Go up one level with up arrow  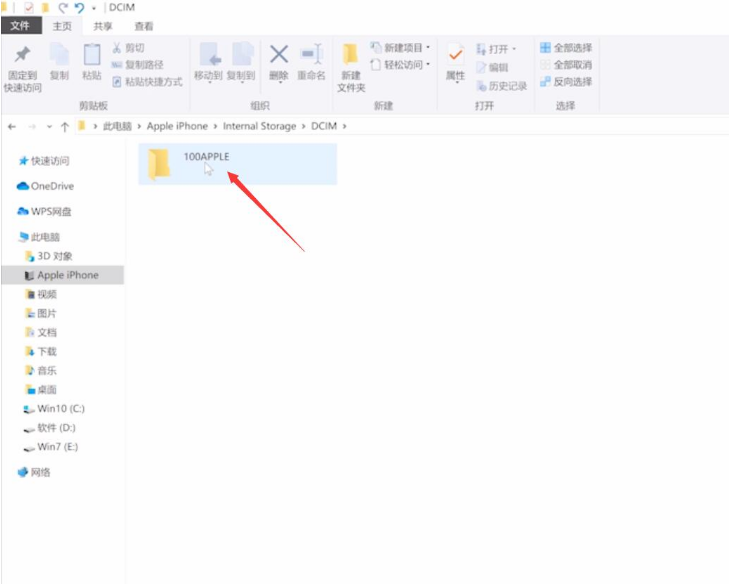click(65, 127)
